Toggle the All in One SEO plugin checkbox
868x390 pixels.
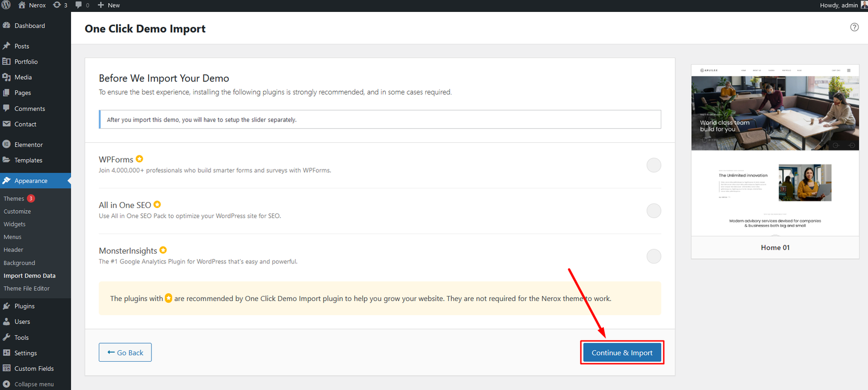654,211
